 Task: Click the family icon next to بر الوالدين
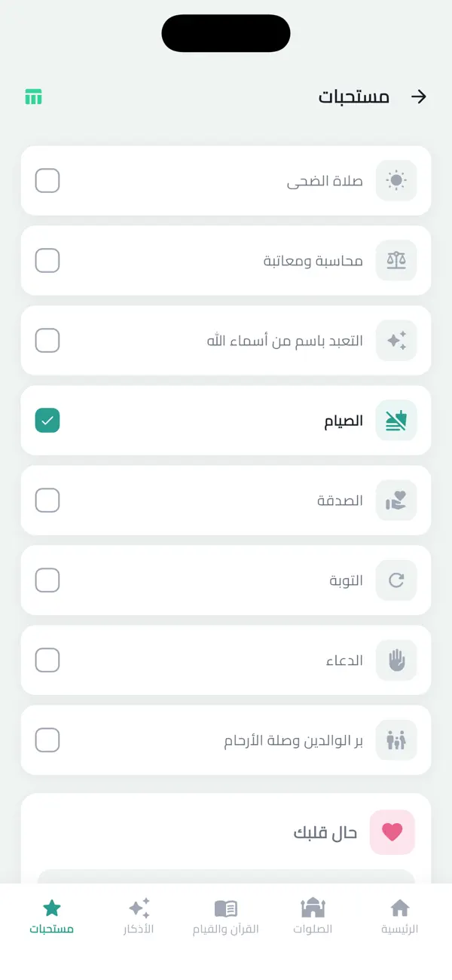pos(395,740)
